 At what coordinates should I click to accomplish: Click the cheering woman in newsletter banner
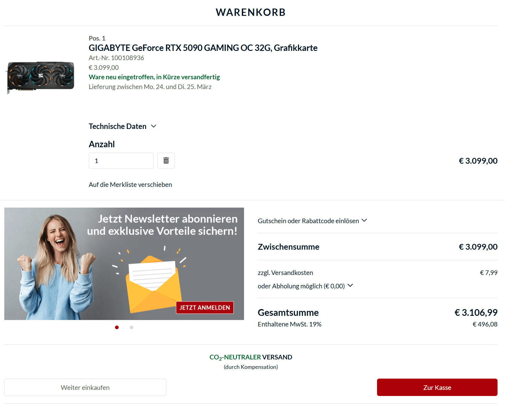(x=56, y=267)
